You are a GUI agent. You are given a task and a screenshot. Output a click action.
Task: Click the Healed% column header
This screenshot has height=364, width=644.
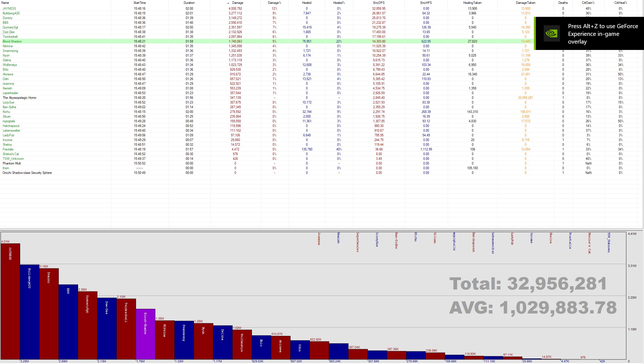339,3
